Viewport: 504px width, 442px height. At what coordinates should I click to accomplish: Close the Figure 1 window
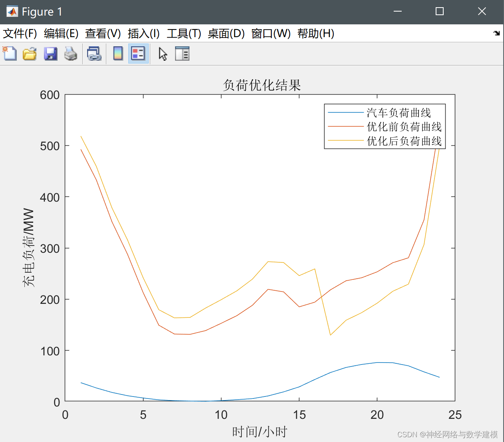point(482,12)
